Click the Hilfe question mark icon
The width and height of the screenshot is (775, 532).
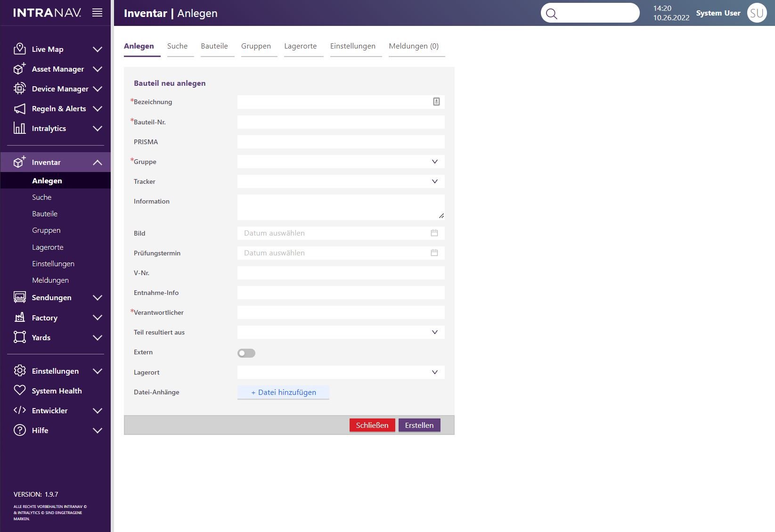click(19, 430)
